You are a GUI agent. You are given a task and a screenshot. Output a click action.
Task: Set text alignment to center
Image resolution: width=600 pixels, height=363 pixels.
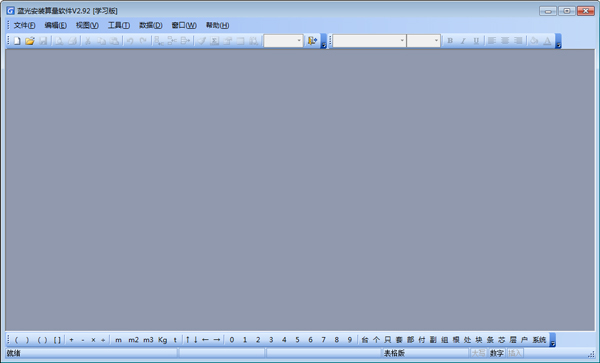pos(505,41)
